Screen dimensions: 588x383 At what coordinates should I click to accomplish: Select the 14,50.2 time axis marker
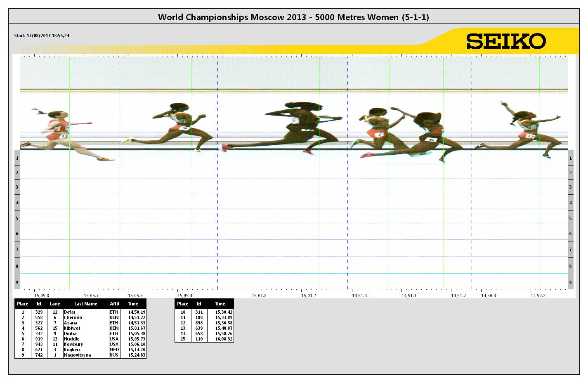tap(538, 296)
